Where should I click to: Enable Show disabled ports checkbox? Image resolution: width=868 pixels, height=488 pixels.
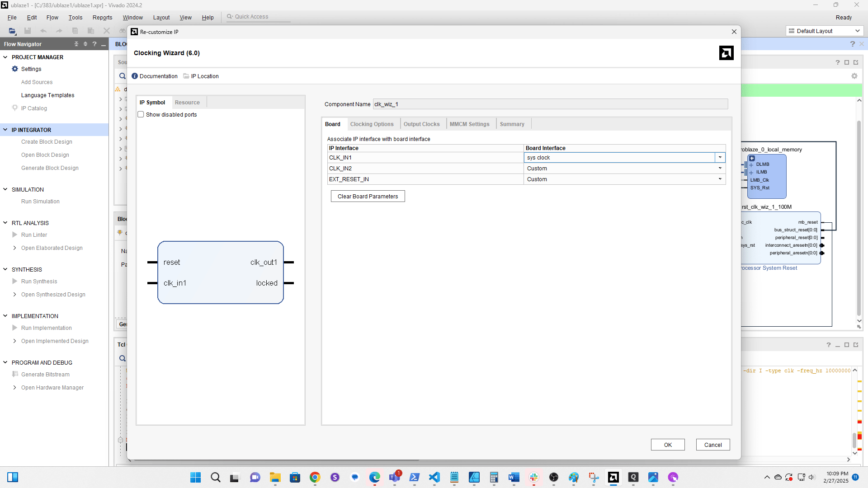(141, 114)
